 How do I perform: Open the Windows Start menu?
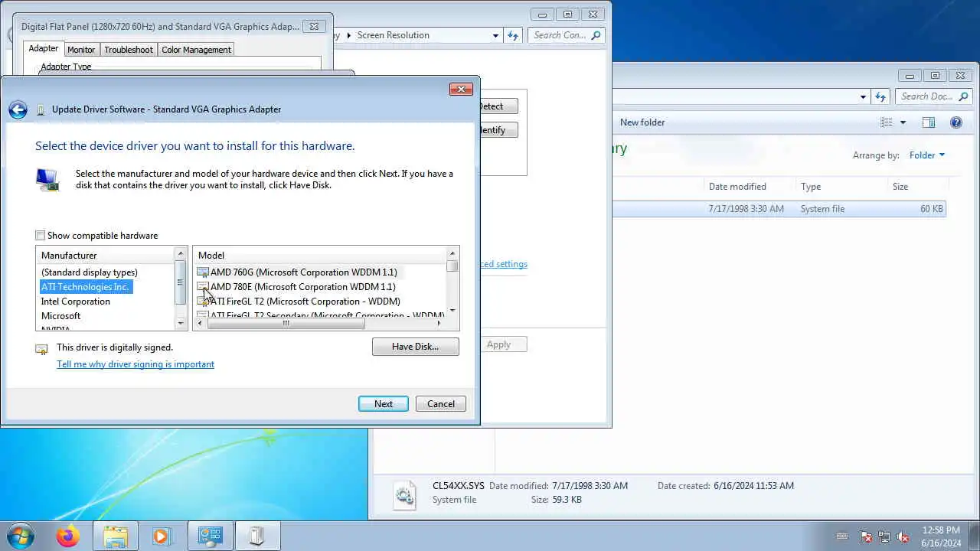coord(20,536)
